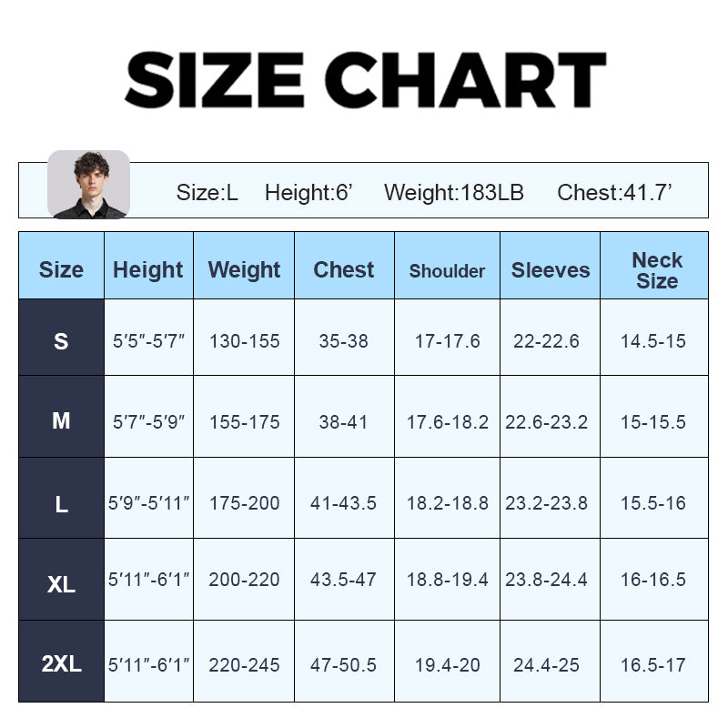728x728 pixels.
Task: Click the Chest column header
Action: coord(343,270)
